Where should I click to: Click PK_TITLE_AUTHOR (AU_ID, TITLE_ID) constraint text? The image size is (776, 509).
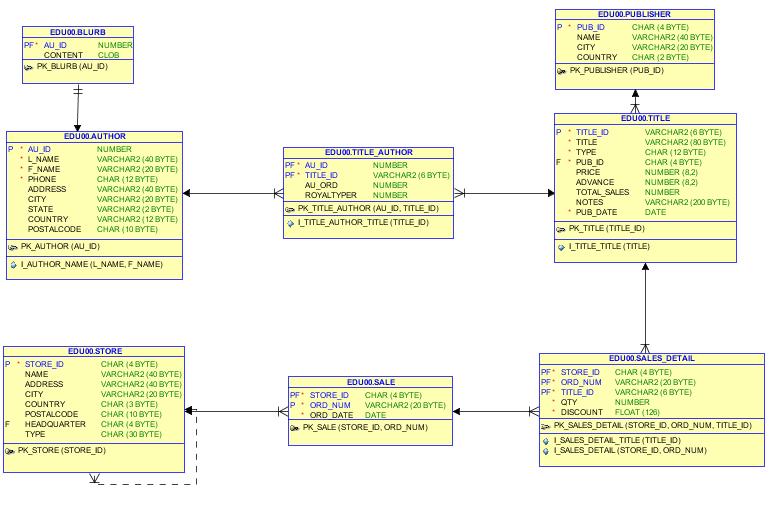tap(368, 208)
